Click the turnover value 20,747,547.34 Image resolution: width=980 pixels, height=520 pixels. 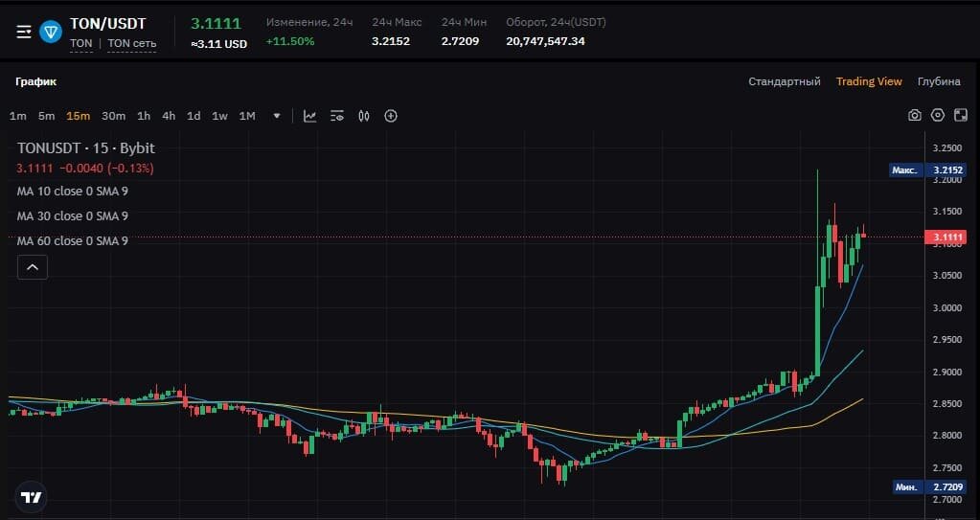pos(546,41)
